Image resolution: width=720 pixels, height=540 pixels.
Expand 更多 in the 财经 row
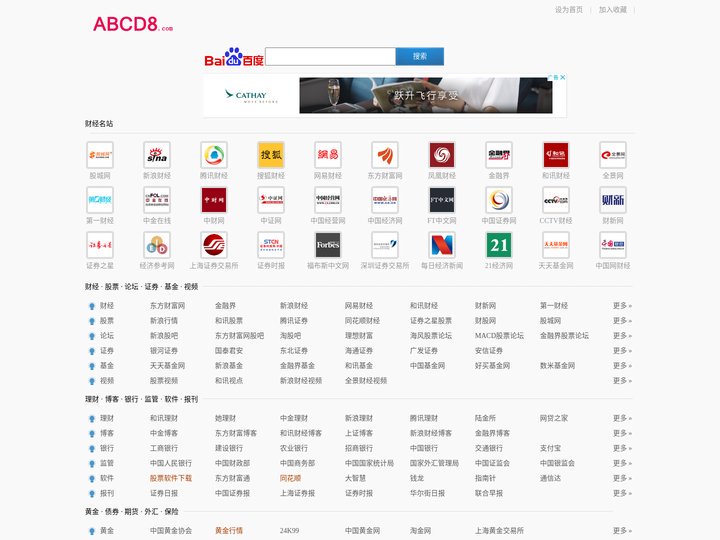pos(622,305)
